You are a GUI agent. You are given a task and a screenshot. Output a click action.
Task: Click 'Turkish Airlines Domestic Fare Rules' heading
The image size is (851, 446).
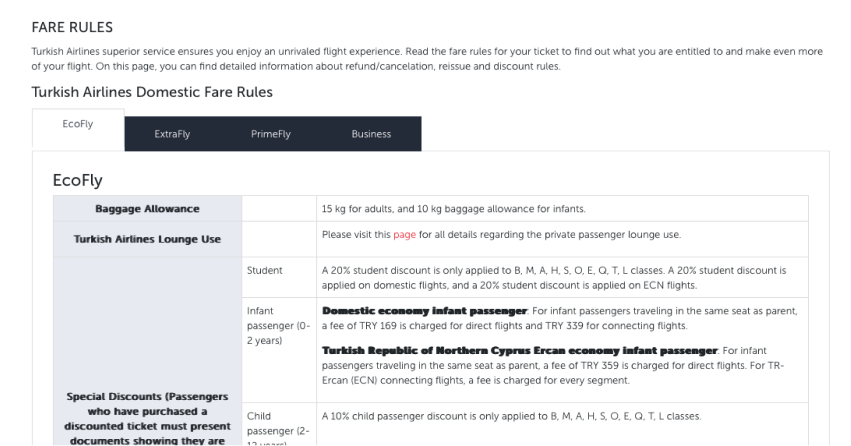[152, 92]
